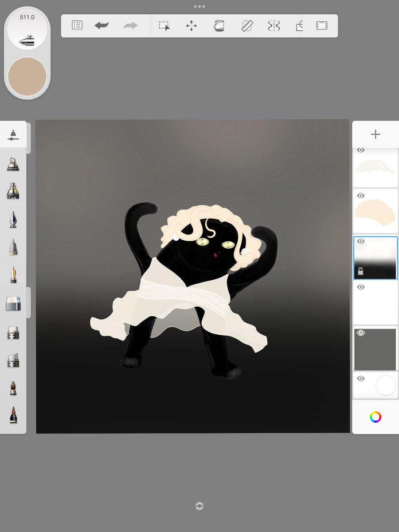
Task: Open the Color Editor rainbow wheel
Action: click(x=376, y=417)
